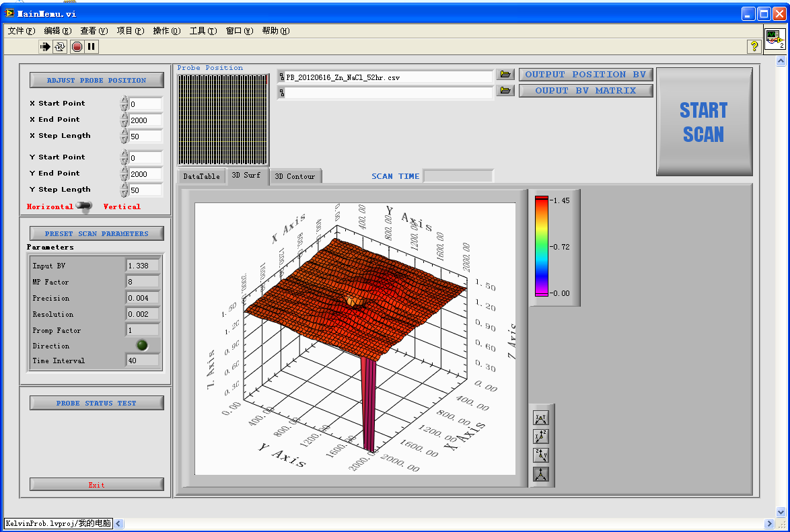Click the SCAN TIME indicator field
The height and width of the screenshot is (532, 790).
tap(458, 176)
